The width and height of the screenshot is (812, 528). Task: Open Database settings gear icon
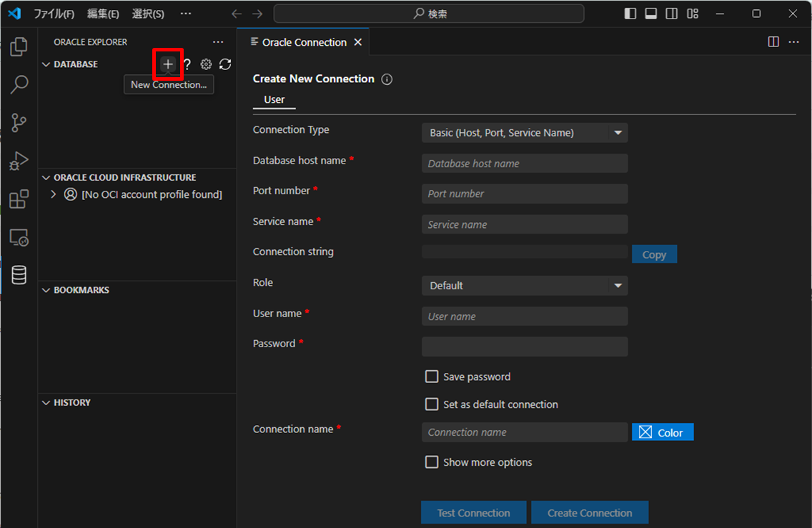tap(206, 64)
